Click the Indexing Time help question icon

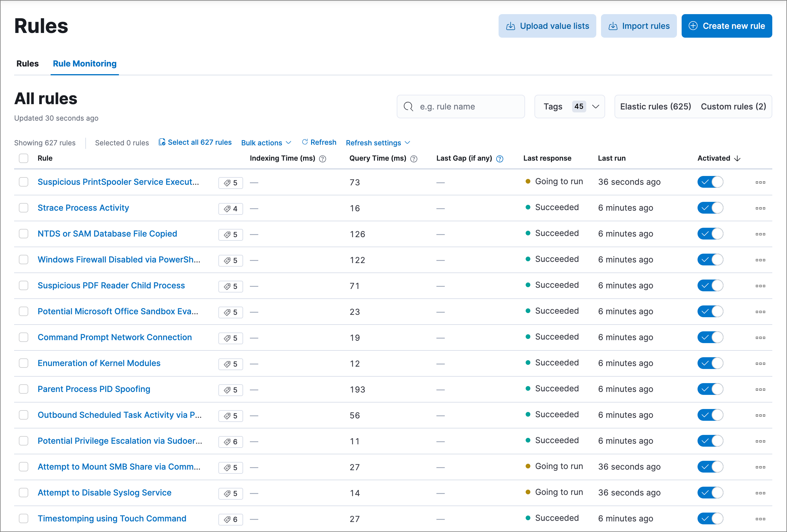pyautogui.click(x=322, y=159)
